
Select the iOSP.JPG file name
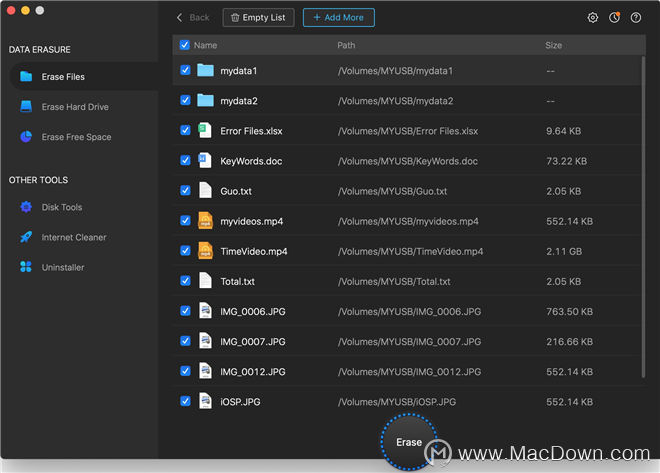click(240, 401)
